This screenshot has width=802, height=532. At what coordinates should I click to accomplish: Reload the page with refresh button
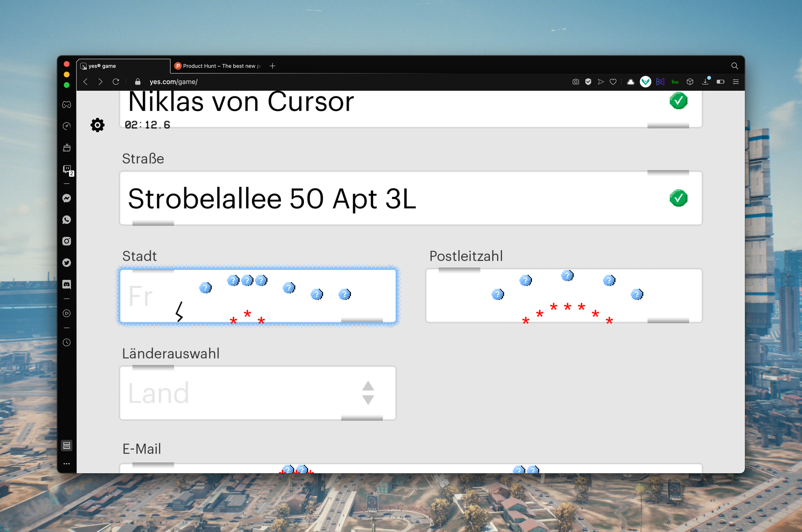(x=116, y=82)
